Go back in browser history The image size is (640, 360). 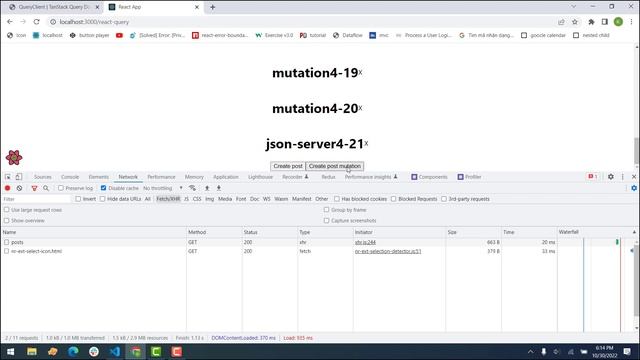[x=10, y=22]
